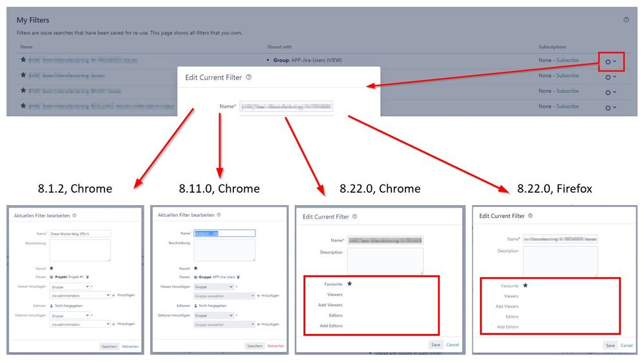Click the help icon on the My Filters page
This screenshot has height=363, width=644.
[626, 20]
